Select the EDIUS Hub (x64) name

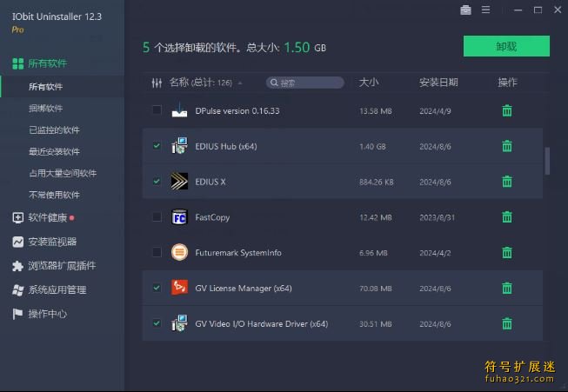226,146
